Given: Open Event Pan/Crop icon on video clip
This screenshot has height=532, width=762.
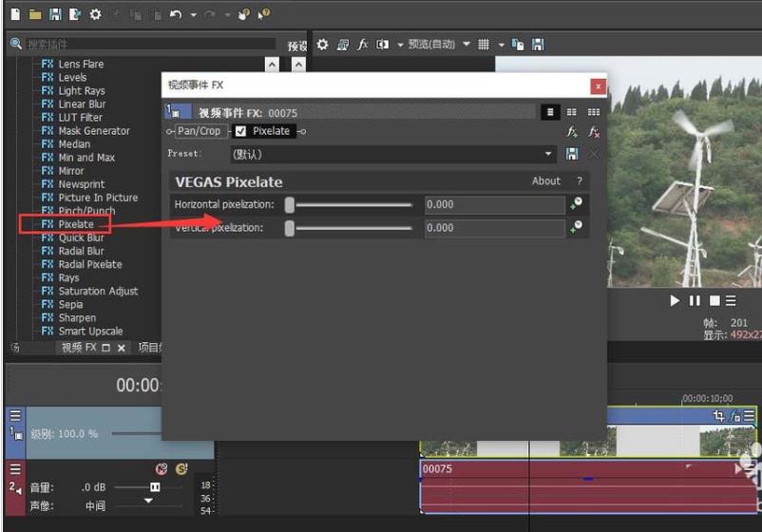Looking at the screenshot, I should (x=718, y=415).
